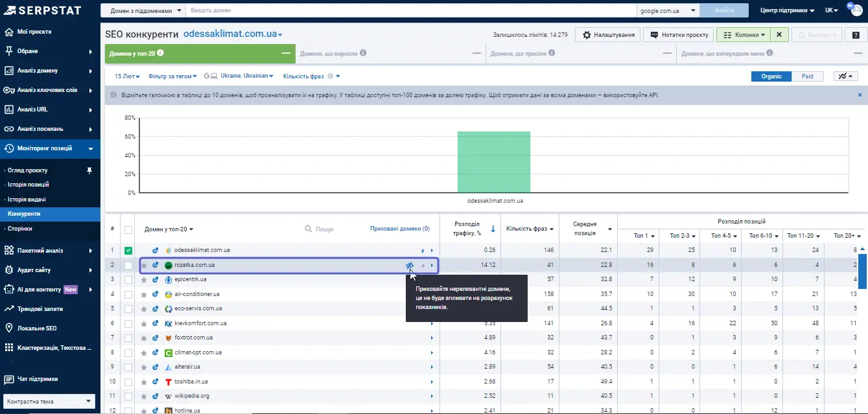The image size is (868, 414).
Task: Check the alterair.ua checkbox
Action: pyautogui.click(x=128, y=367)
